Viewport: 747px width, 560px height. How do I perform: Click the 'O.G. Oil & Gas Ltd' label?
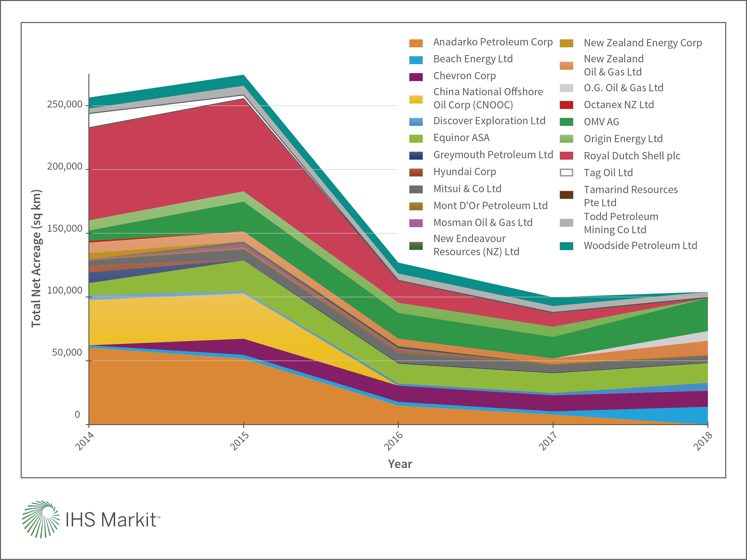(x=623, y=88)
